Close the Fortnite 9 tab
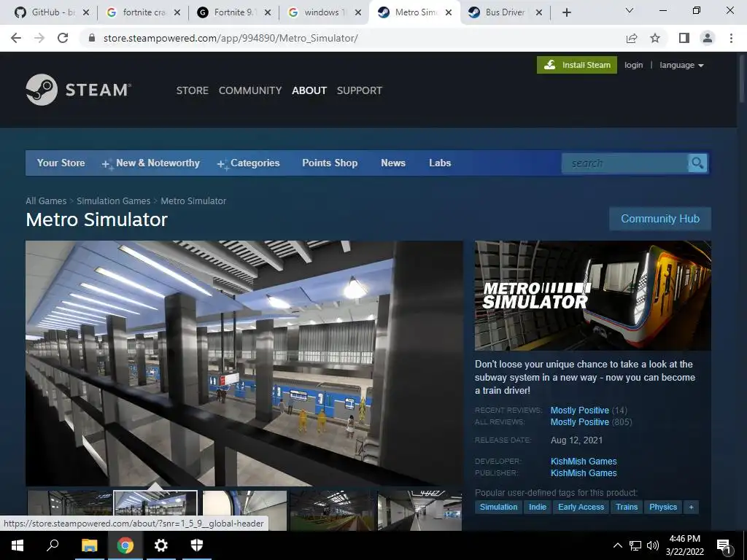This screenshot has height=560, width=747. coord(268,12)
